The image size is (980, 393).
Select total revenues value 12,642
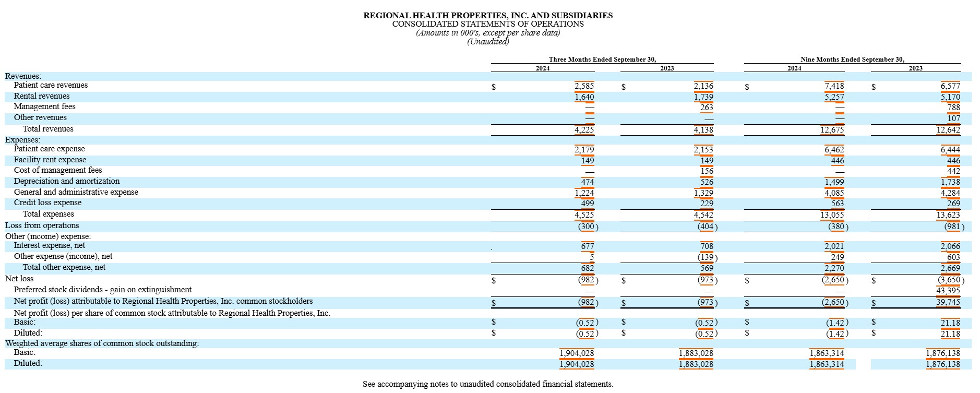pyautogui.click(x=948, y=130)
